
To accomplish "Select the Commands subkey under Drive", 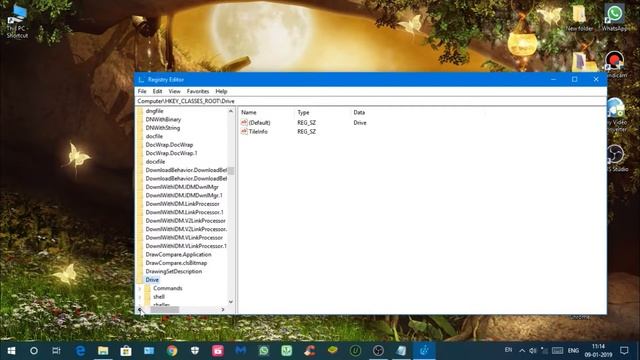I will pos(168,288).
